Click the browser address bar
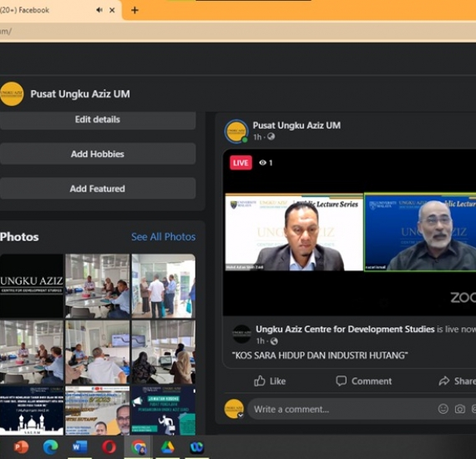 click(x=238, y=31)
